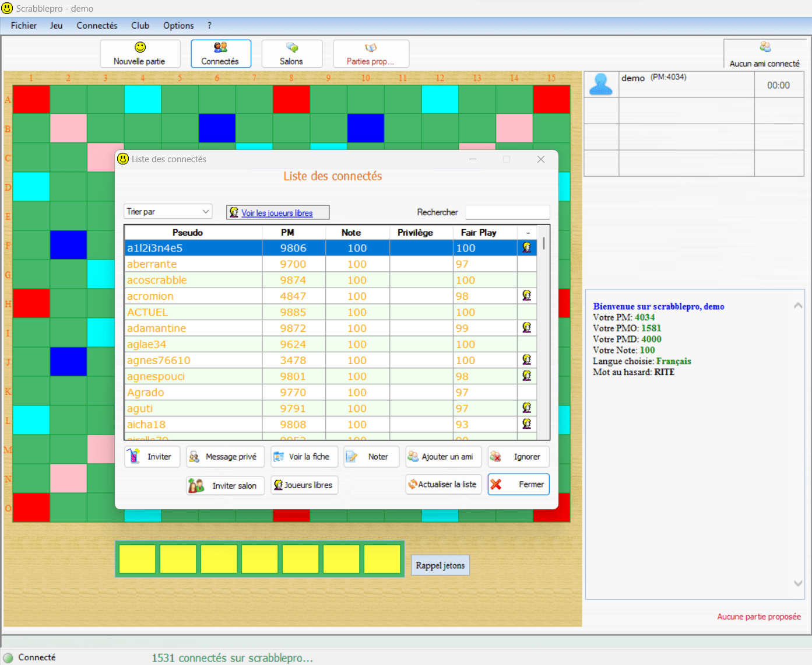Click the Noter button

[x=371, y=457]
